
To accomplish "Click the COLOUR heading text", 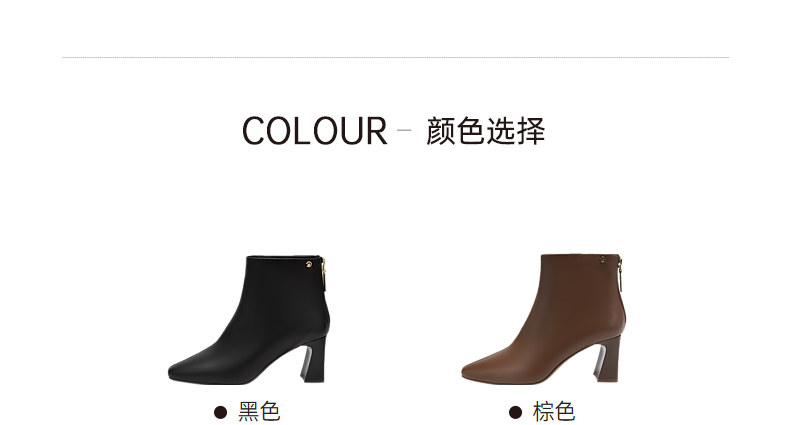I will tap(315, 131).
